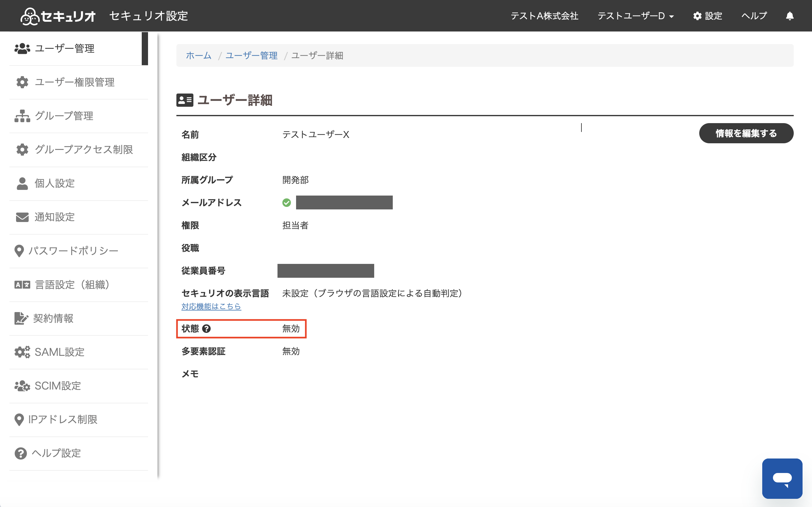812x507 pixels.
Task: Open 設定 in the top bar
Action: pos(707,16)
